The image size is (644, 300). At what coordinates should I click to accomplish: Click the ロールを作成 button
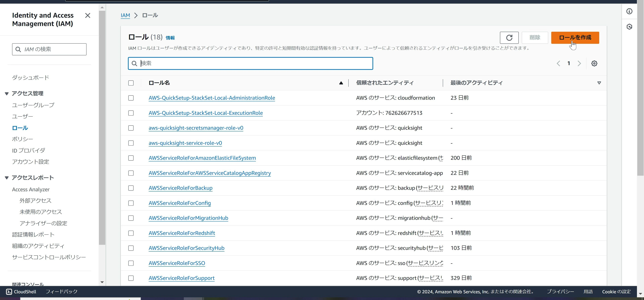575,38
